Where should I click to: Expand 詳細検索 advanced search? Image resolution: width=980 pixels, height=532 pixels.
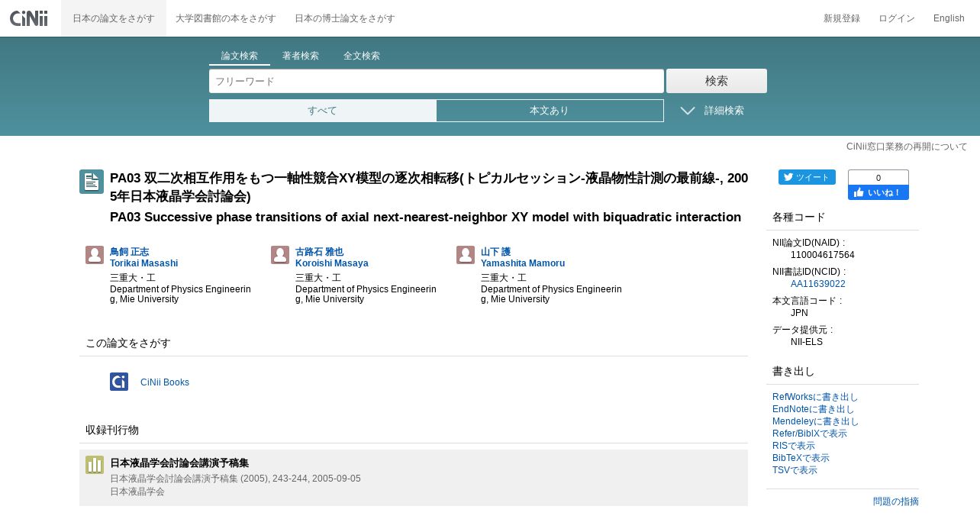point(712,111)
